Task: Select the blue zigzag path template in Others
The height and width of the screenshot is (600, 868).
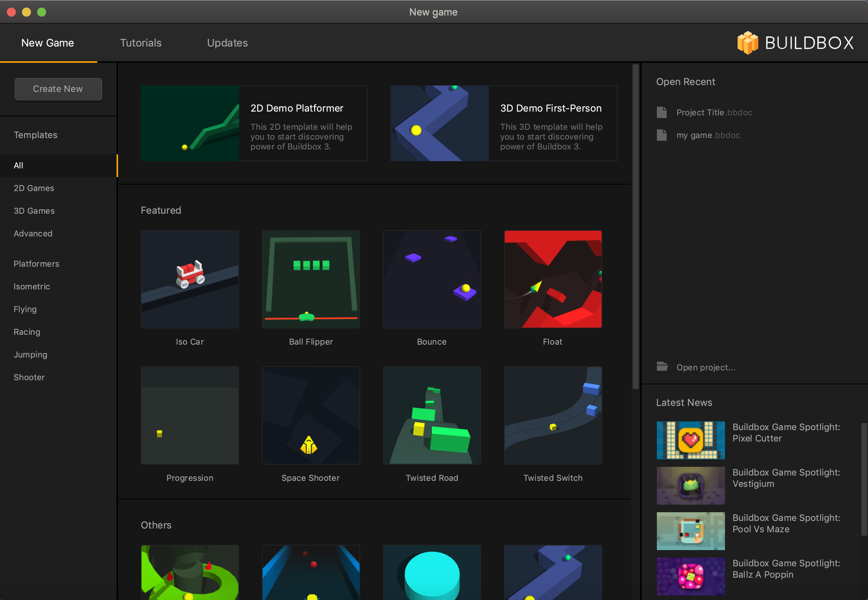Action: click(553, 572)
